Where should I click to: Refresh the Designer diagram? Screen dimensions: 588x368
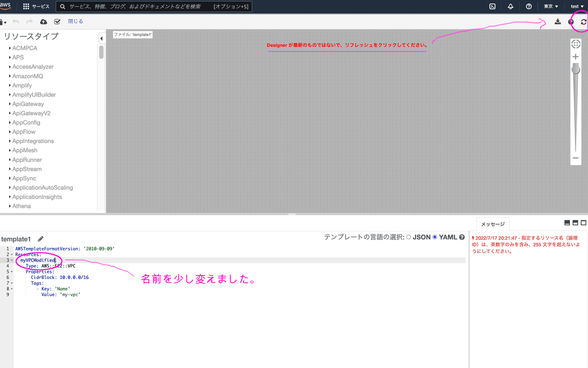[x=584, y=22]
